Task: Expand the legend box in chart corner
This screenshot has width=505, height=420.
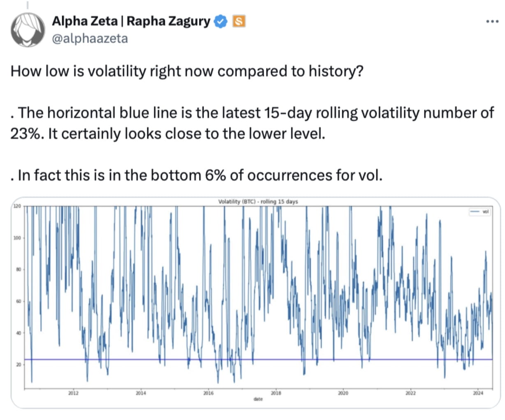Action: [x=479, y=212]
